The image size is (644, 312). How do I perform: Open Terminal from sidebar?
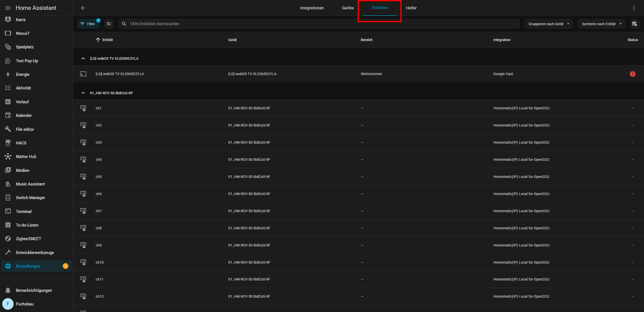click(24, 211)
